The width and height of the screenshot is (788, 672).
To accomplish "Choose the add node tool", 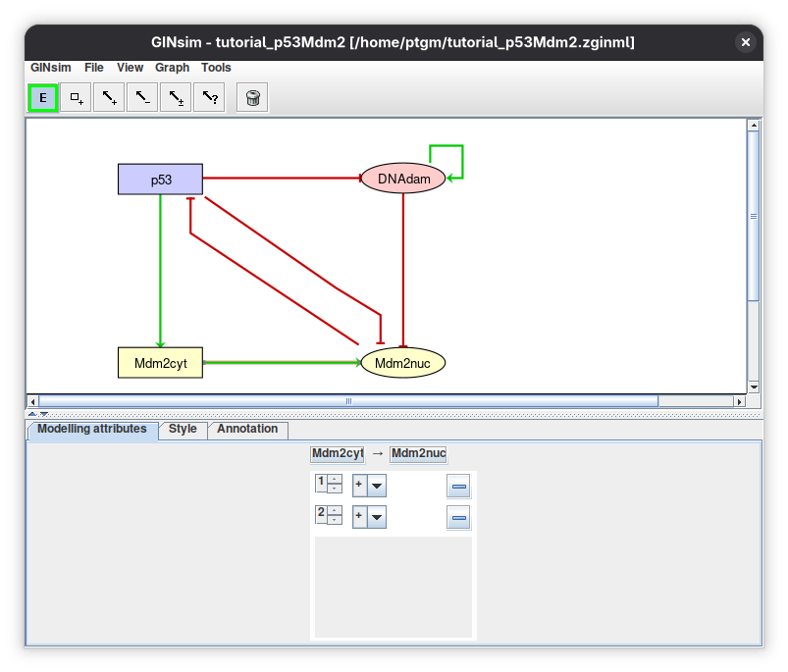I will pos(76,97).
